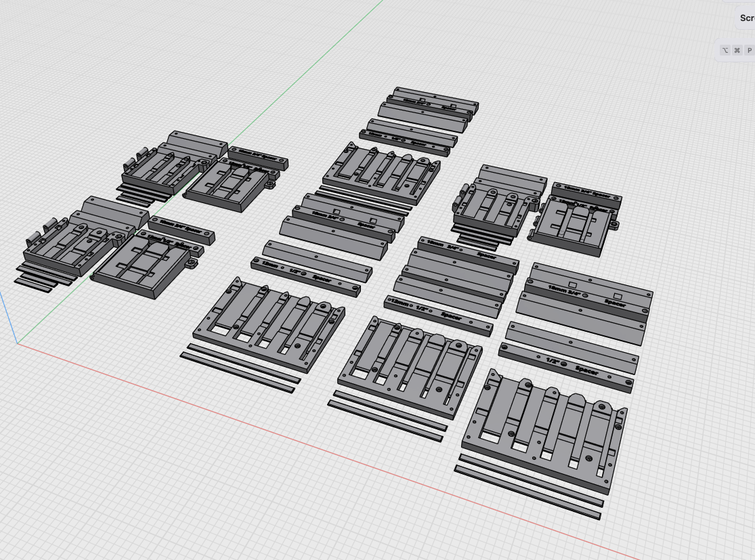The width and height of the screenshot is (755, 560).
Task: Select the hinged jig in the right-side cluster
Action: 494,209
